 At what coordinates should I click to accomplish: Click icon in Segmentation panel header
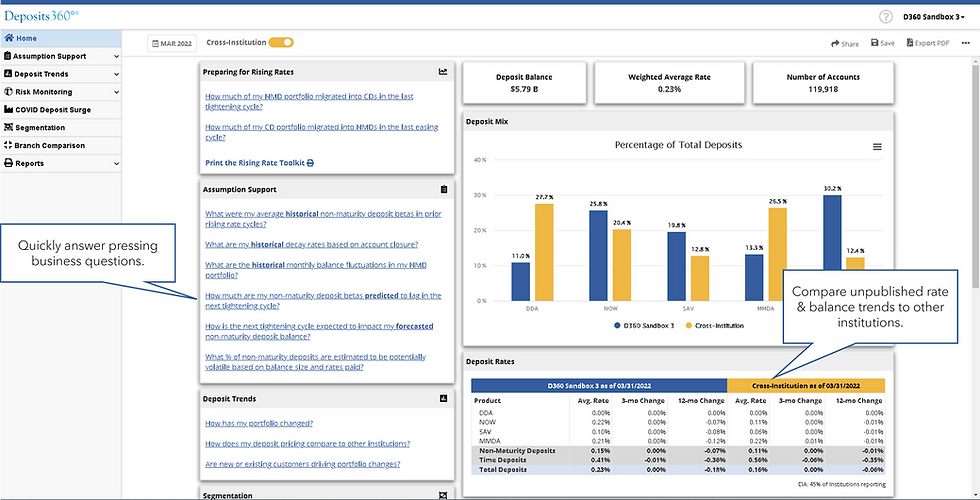[444, 495]
